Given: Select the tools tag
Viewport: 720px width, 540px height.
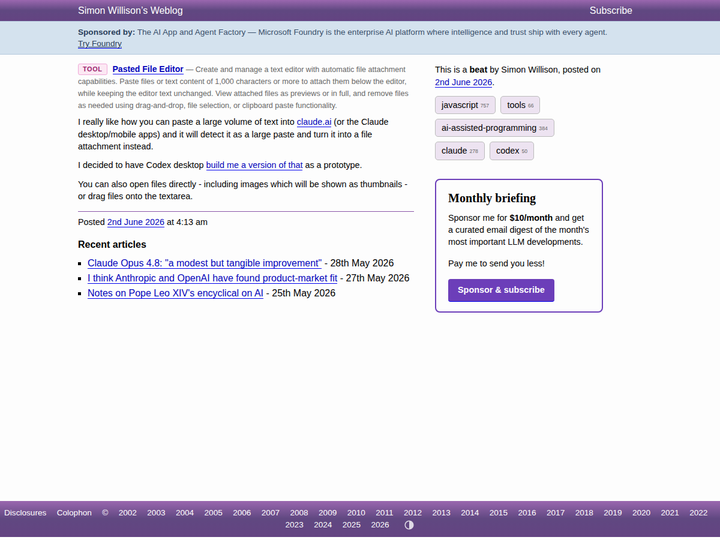Looking at the screenshot, I should tap(520, 105).
